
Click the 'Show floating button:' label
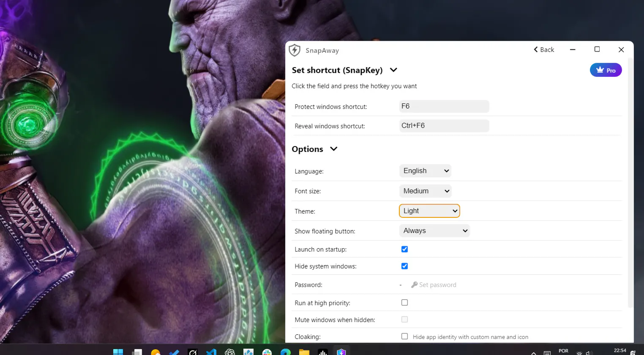(x=325, y=231)
